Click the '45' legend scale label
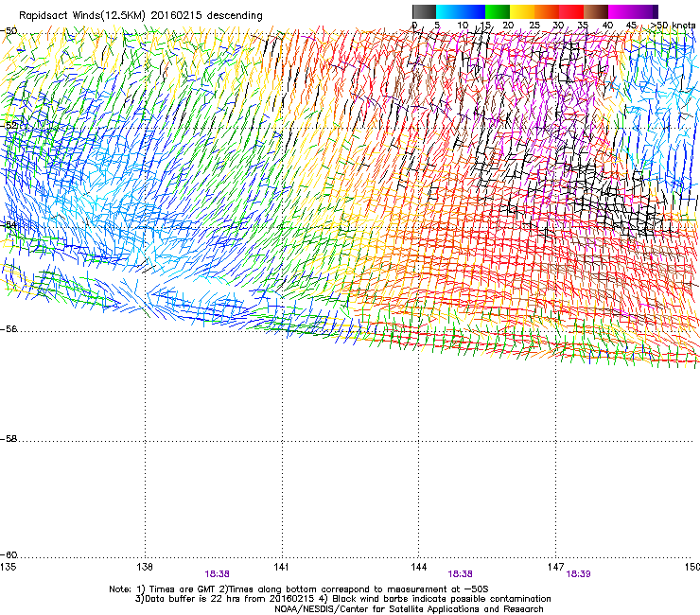 (x=631, y=25)
